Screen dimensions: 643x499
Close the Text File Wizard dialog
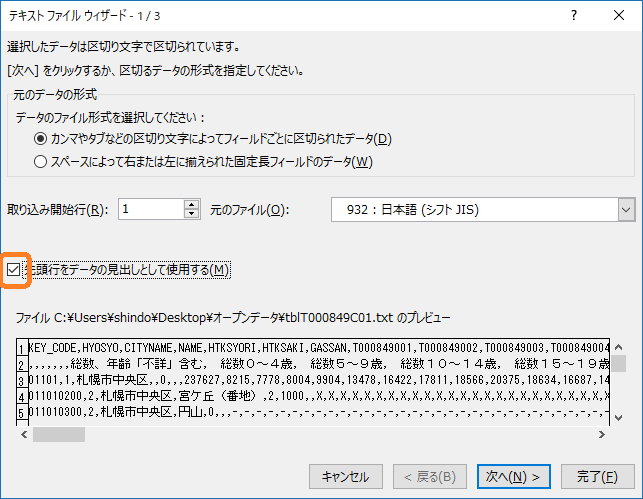click(619, 16)
